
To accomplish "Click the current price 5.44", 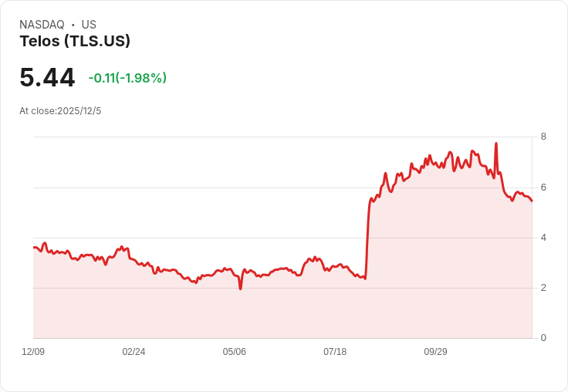I will 47,78.
